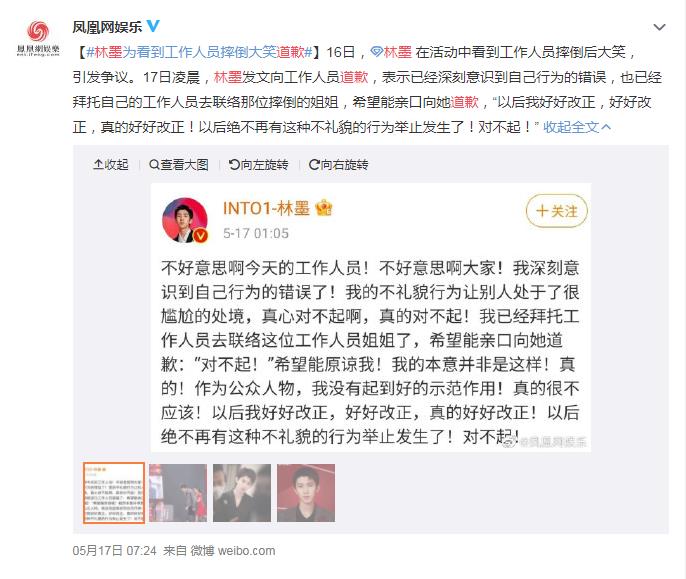Click the +关注 follow button
686x579 pixels.
556,211
